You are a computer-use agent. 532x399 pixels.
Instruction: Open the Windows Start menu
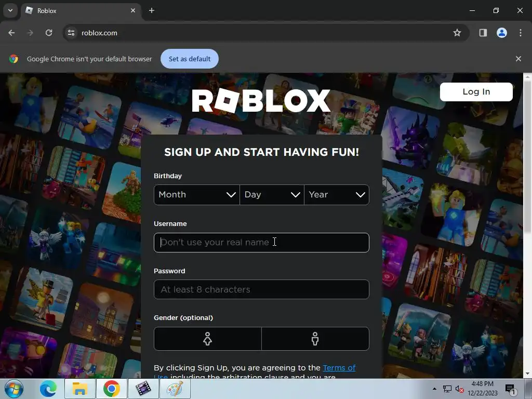[x=14, y=389]
